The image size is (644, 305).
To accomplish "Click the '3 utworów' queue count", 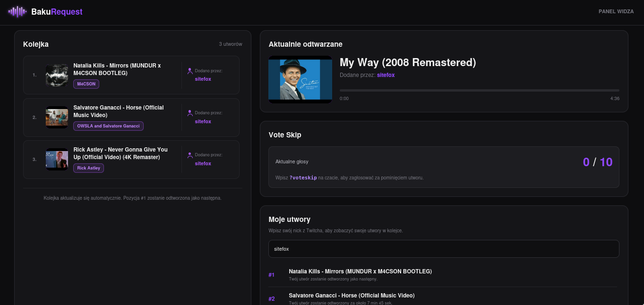I will click(231, 44).
